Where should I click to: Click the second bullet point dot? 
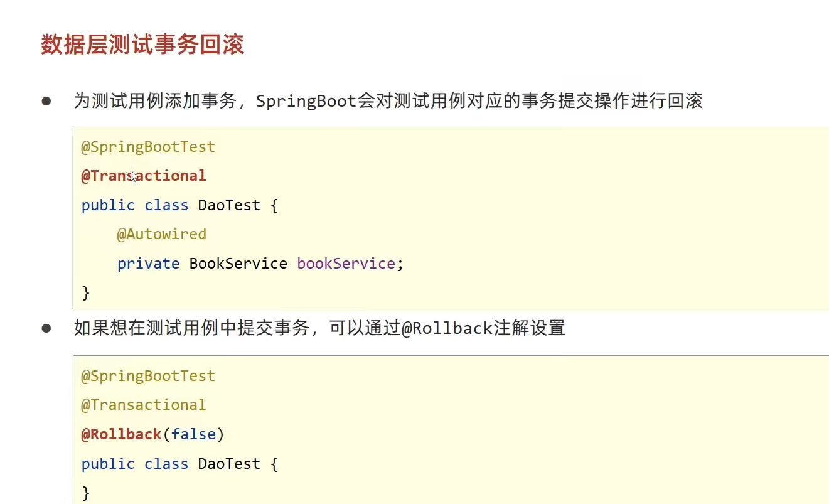pyautogui.click(x=46, y=328)
